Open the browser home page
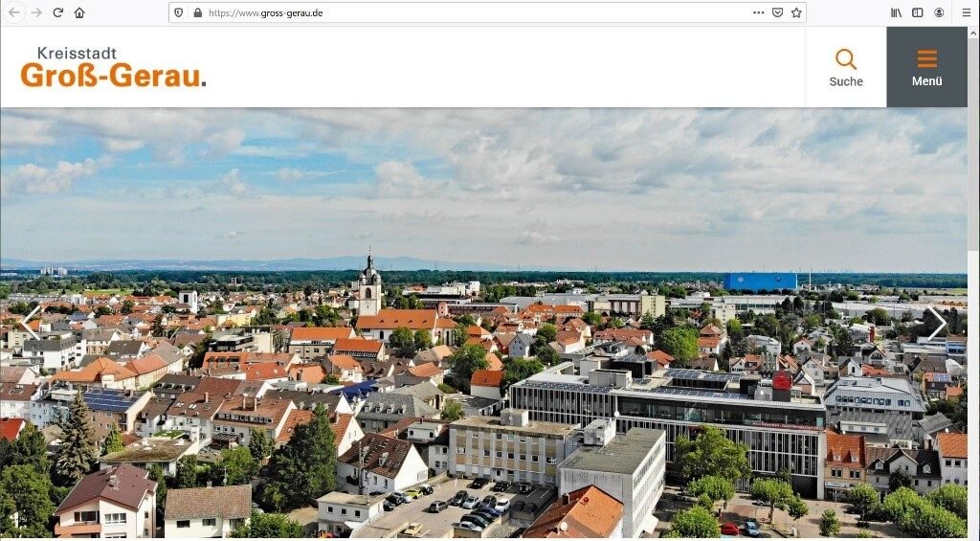The height and width of the screenshot is (541, 980). (79, 12)
